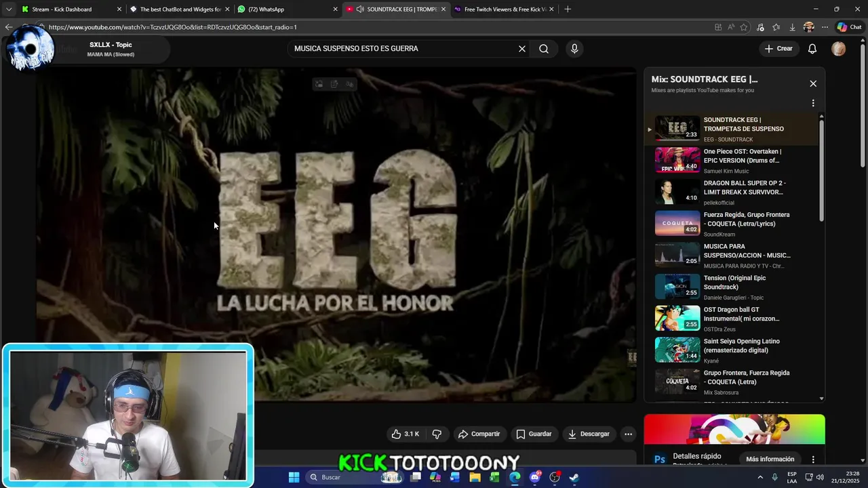The height and width of the screenshot is (488, 868).
Task: Open Edge profile avatar
Action: click(x=808, y=27)
